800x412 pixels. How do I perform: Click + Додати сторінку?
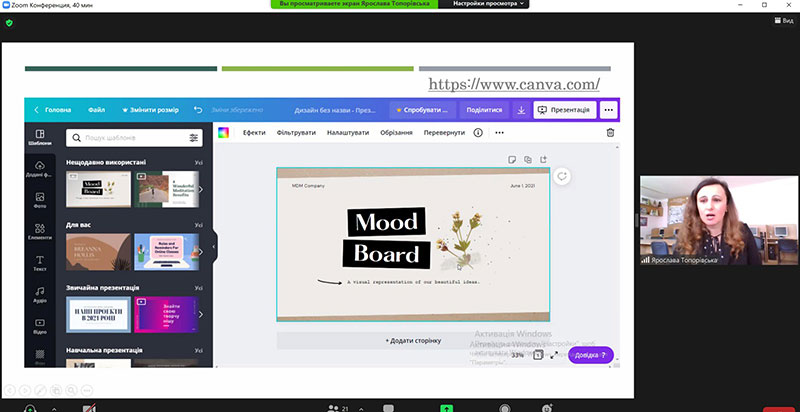coord(413,341)
